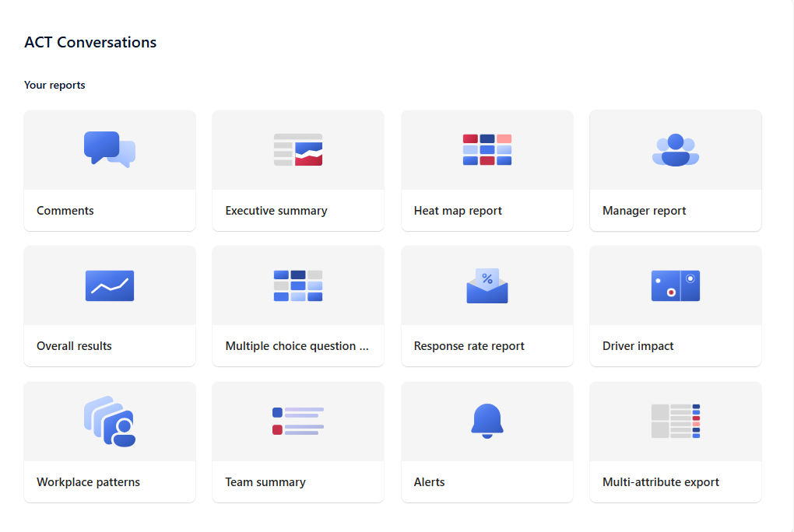The width and height of the screenshot is (794, 532).
Task: Click the Your reports section label
Action: (x=54, y=85)
